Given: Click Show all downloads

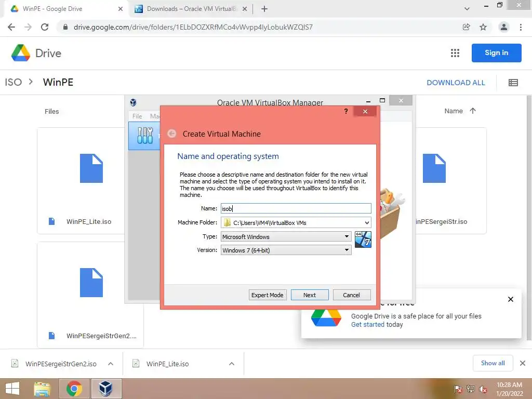Looking at the screenshot, I should pos(493,363).
